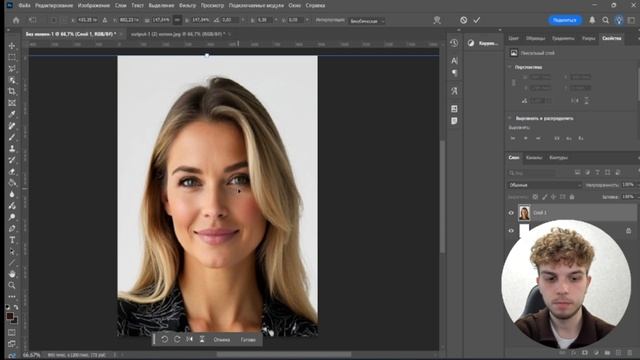
Task: Open the blend mode dropdown Обычные
Action: pyautogui.click(x=544, y=185)
